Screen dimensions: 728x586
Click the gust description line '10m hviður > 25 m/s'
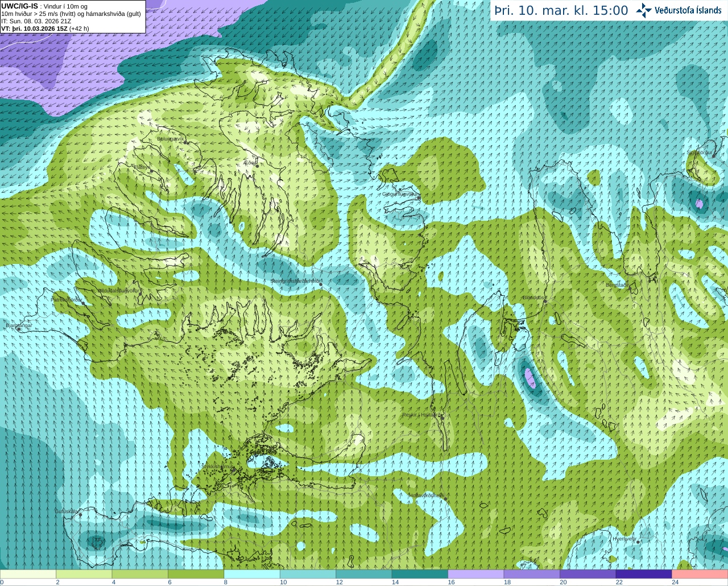71,14
